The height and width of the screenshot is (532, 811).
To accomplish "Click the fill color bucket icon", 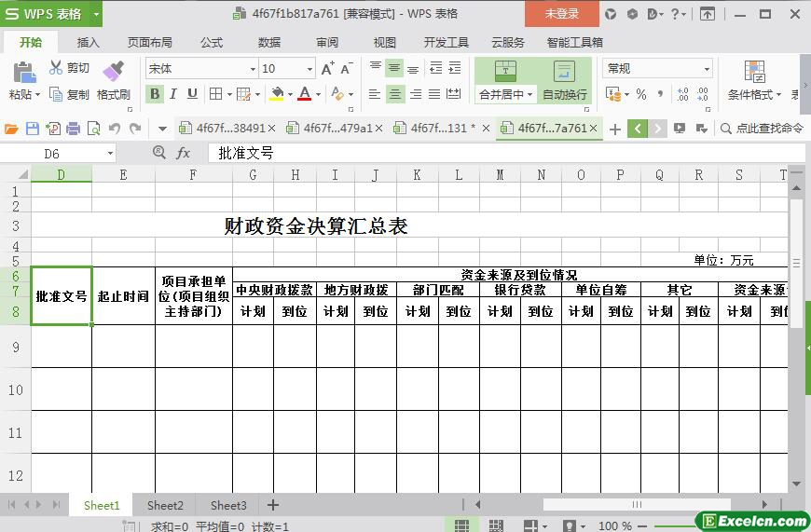I will [x=277, y=94].
